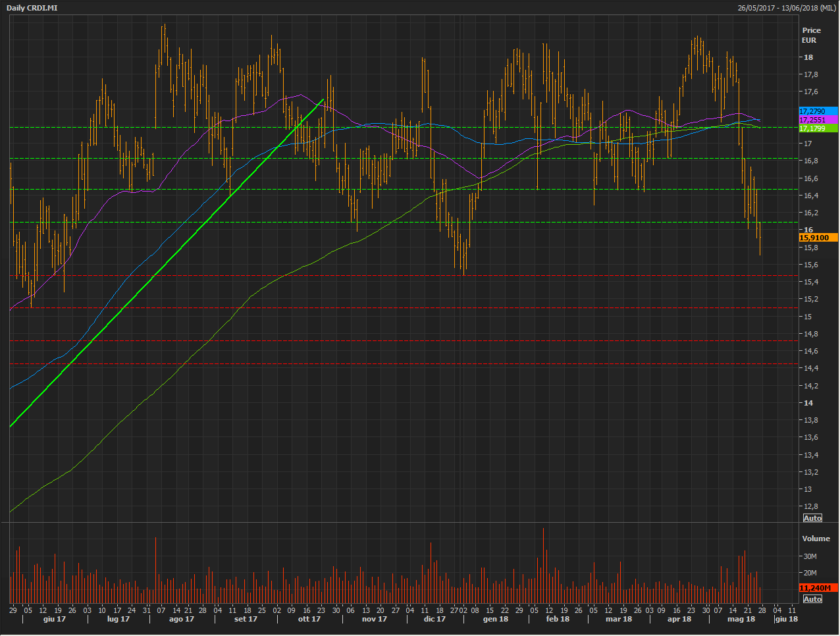Select the mag 18 month label

741,619
